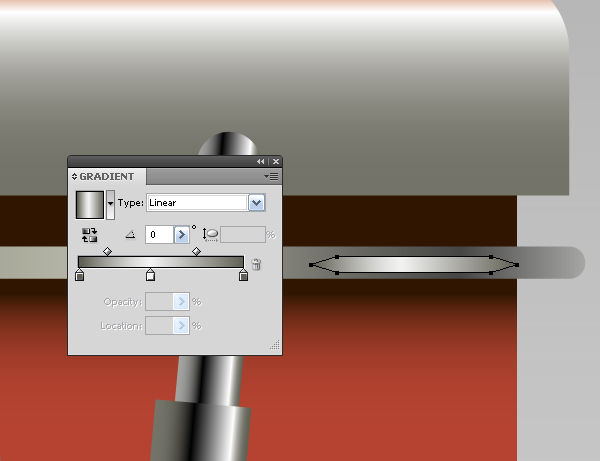The width and height of the screenshot is (600, 461).
Task: Click the panel resize grip corner
Action: point(275,345)
